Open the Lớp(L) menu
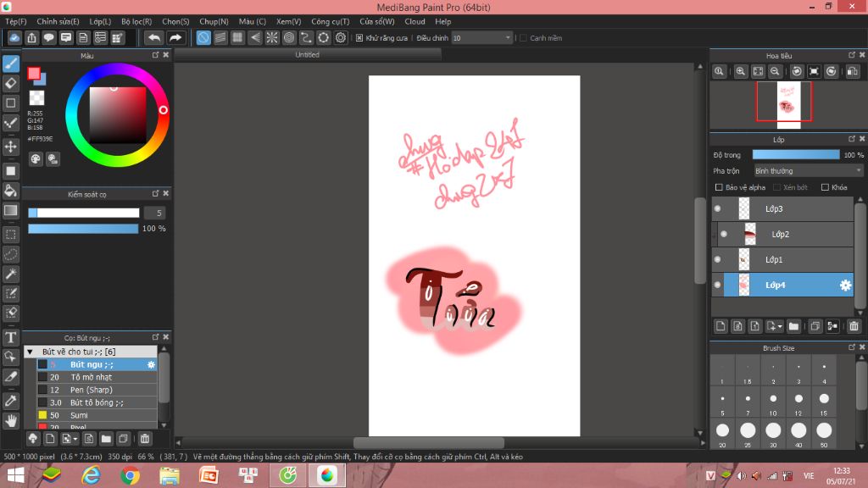The height and width of the screenshot is (488, 868). click(100, 21)
